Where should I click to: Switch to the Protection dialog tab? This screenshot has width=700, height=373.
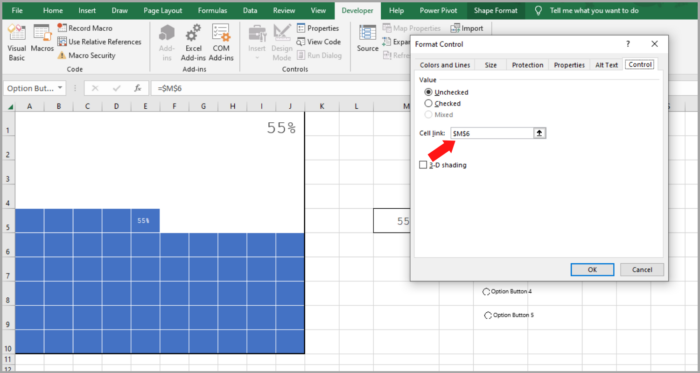coord(527,65)
